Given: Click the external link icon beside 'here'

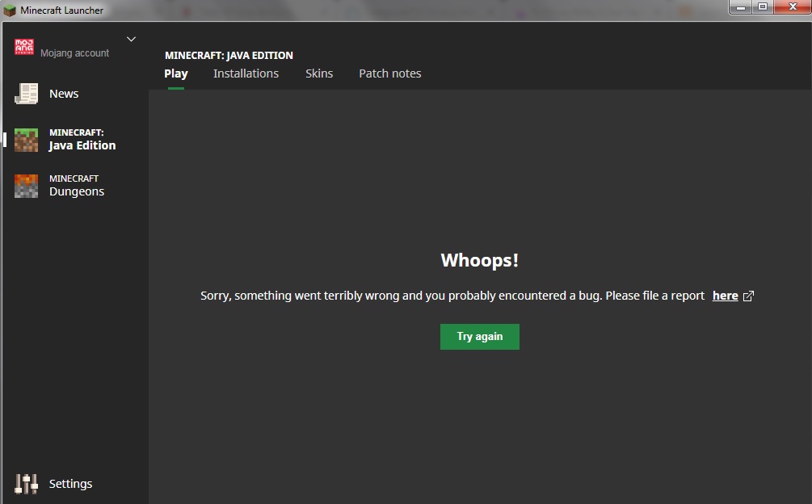Looking at the screenshot, I should 748,296.
